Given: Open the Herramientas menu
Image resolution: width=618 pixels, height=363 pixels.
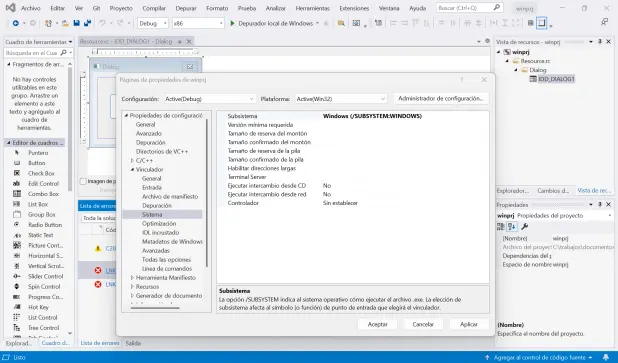Looking at the screenshot, I should tap(312, 8).
